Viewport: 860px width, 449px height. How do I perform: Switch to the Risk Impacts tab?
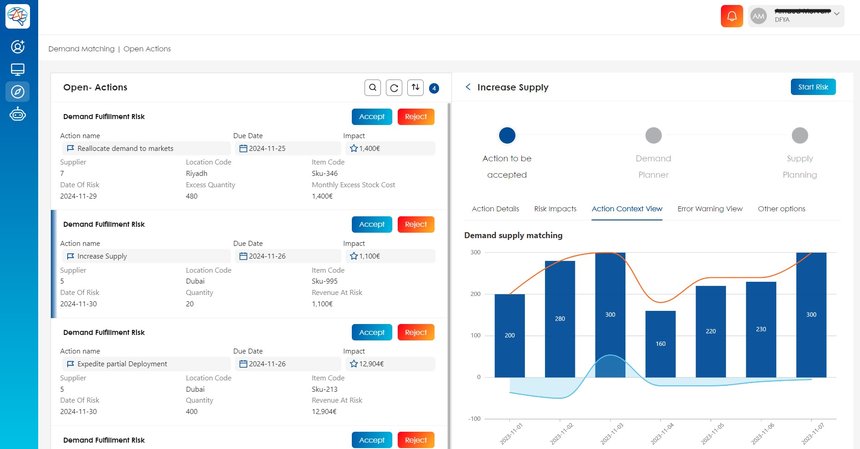tap(555, 209)
